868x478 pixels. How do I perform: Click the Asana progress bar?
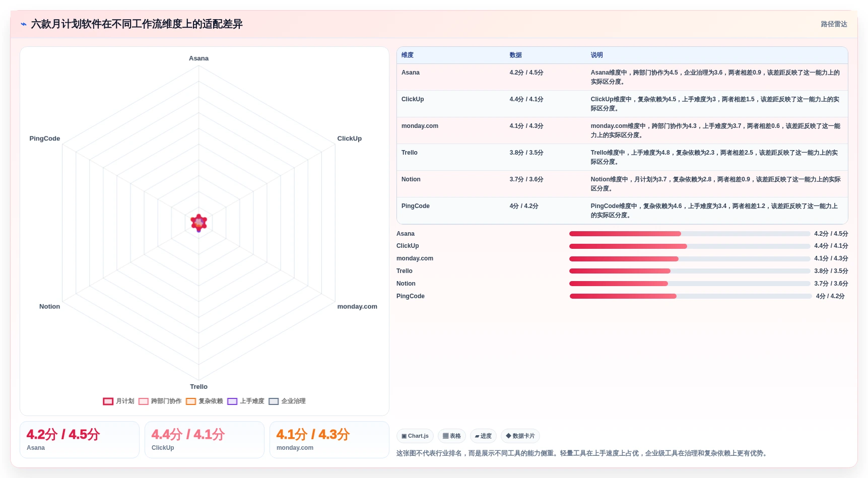coord(690,234)
